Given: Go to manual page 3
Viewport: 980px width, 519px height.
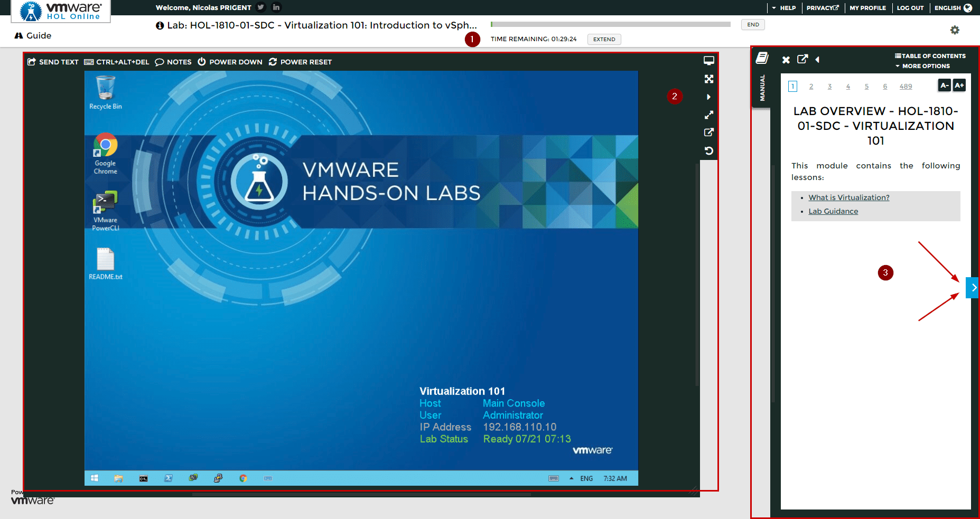Looking at the screenshot, I should point(829,87).
